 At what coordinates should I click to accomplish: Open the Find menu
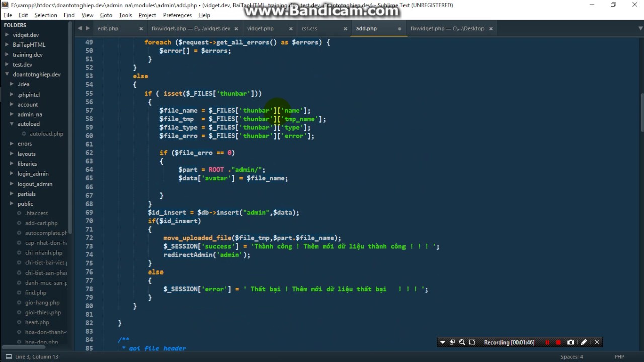coord(69,15)
